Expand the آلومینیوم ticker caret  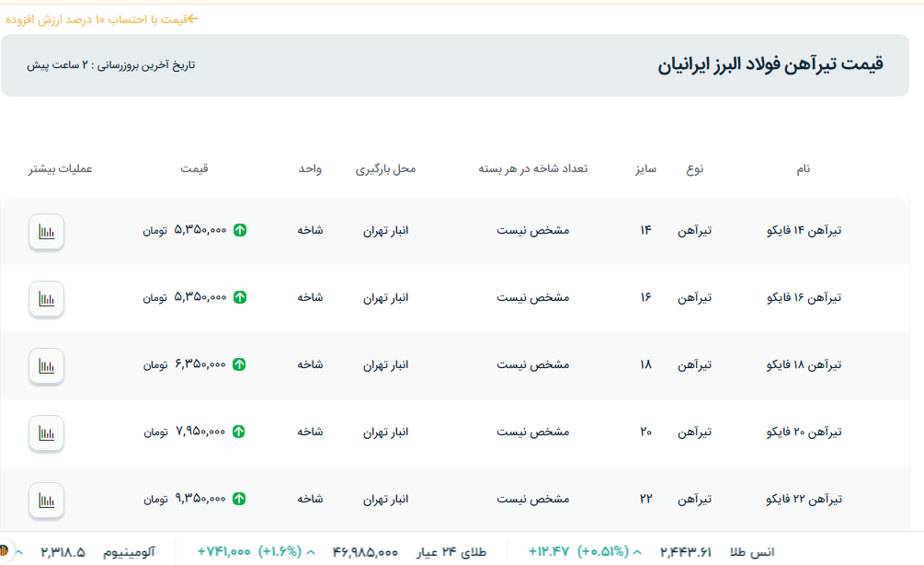click(x=19, y=552)
